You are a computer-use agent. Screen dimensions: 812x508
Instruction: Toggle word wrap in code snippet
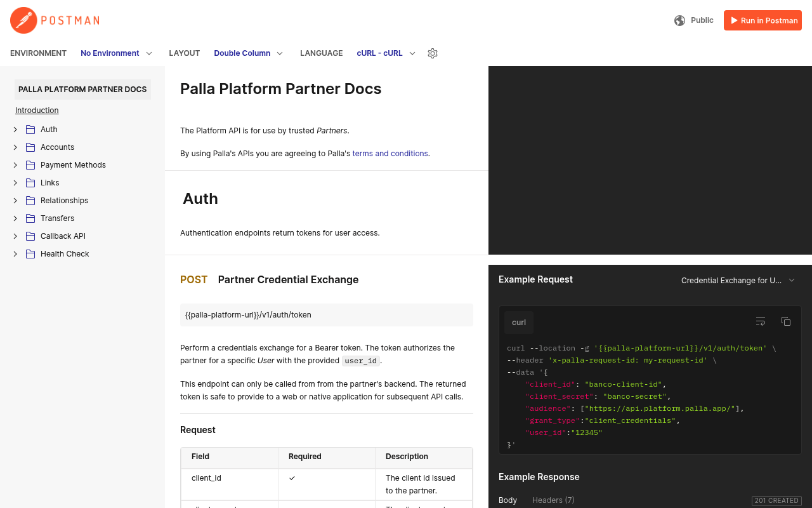coord(761,321)
